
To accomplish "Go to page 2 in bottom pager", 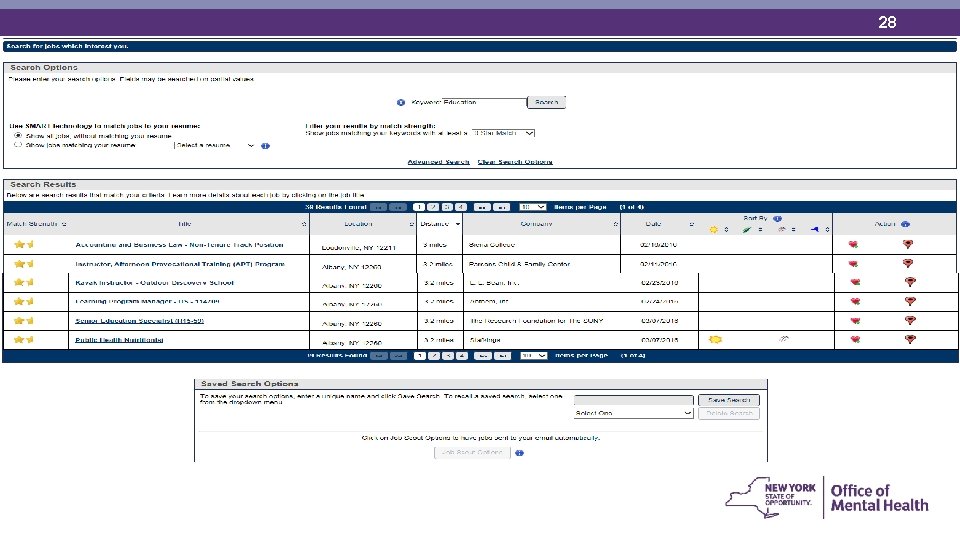I will pos(433,356).
